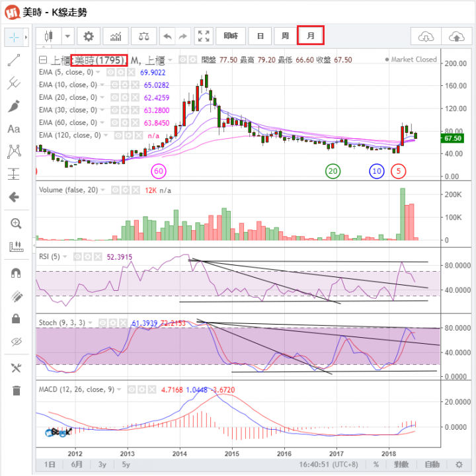476x476 pixels.
Task: Open the EMA (30, close, 0) dropdown arrow
Action: pyautogui.click(x=102, y=110)
